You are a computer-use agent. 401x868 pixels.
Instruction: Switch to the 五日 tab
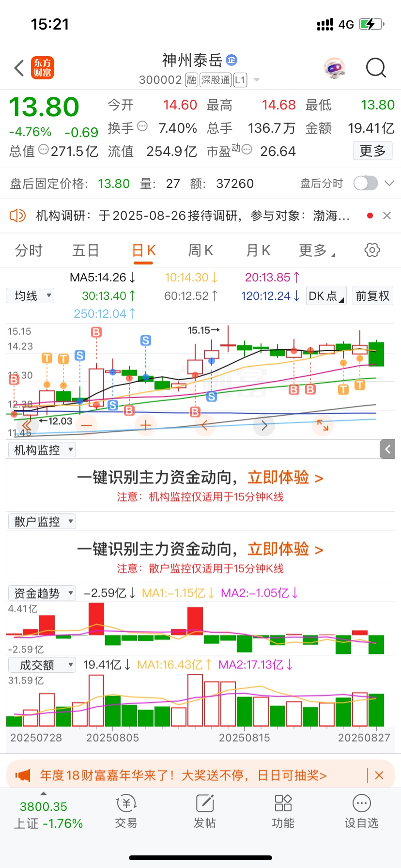pyautogui.click(x=86, y=250)
